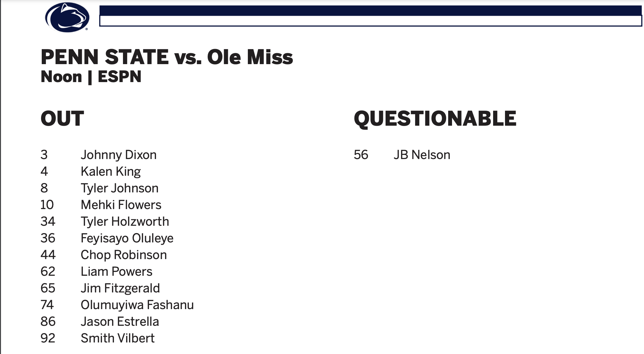
Task: Click Smith Vilbert at list bottom
Action: pos(117,338)
